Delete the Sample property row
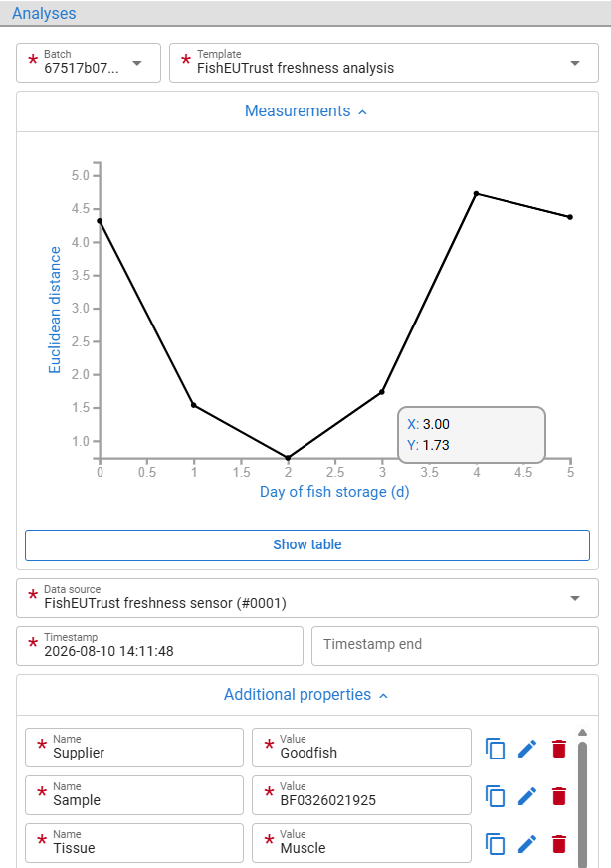Image resolution: width=611 pixels, height=868 pixels. click(559, 796)
